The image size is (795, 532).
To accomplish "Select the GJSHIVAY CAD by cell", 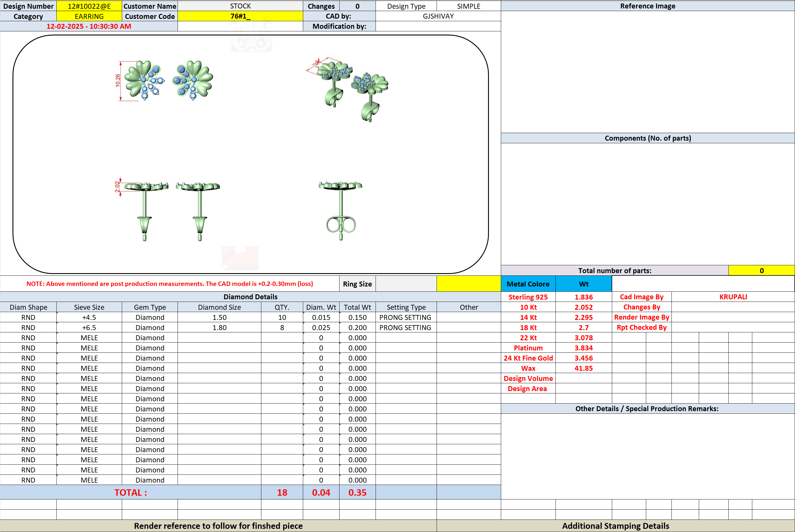I will (438, 16).
